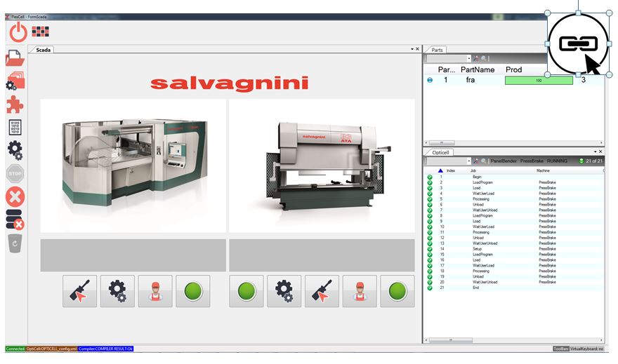The image size is (618, 364).
Task: Select job row 1 'Begin'
Action: (x=514, y=177)
